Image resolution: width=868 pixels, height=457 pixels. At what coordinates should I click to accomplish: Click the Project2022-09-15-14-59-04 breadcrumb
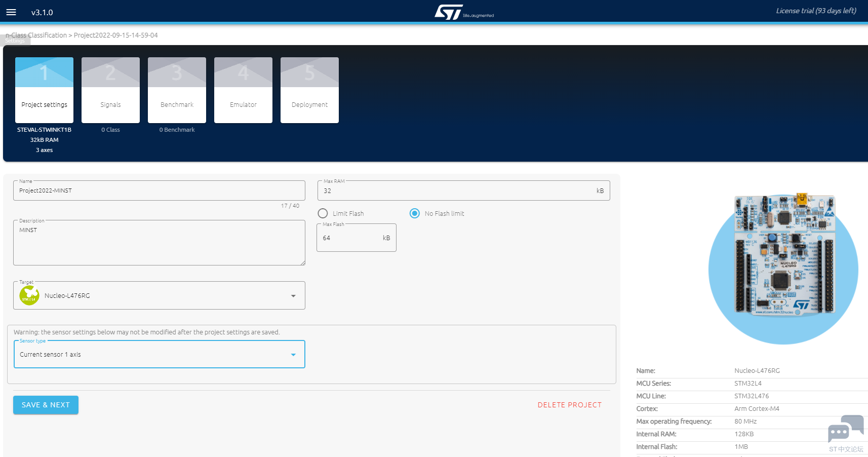115,35
